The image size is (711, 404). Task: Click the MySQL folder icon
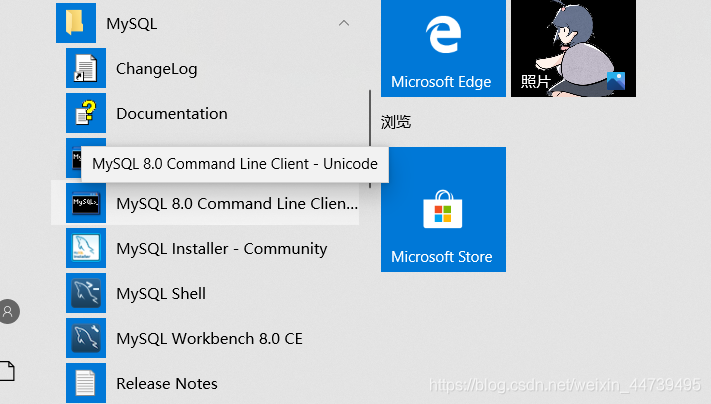76,23
